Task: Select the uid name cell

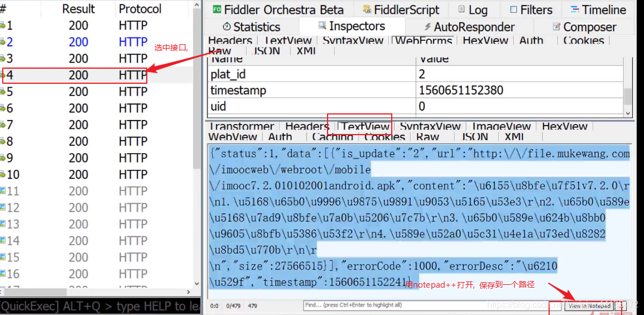Action: pyautogui.click(x=312, y=107)
